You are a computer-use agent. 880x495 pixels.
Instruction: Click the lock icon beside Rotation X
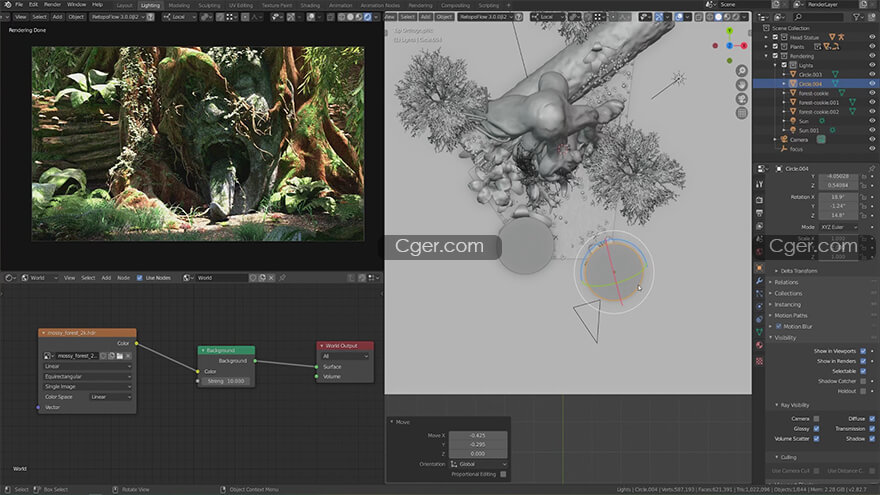pyautogui.click(x=864, y=197)
